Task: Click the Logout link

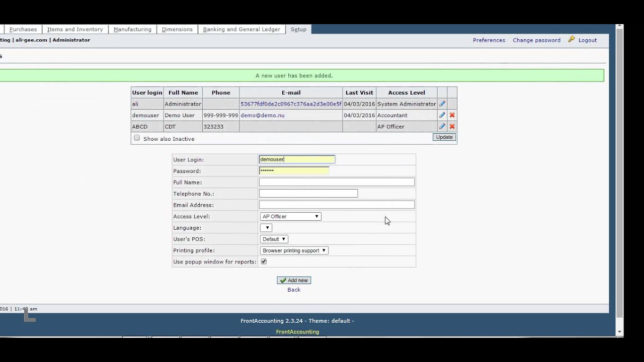Action: 588,40
